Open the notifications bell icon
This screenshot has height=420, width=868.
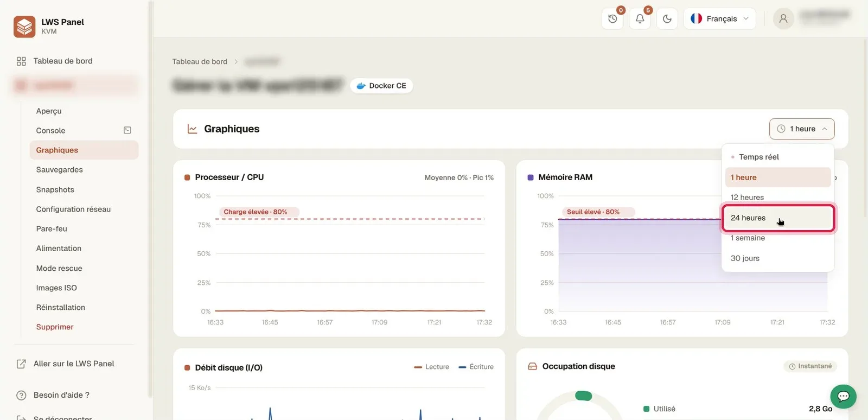tap(640, 19)
